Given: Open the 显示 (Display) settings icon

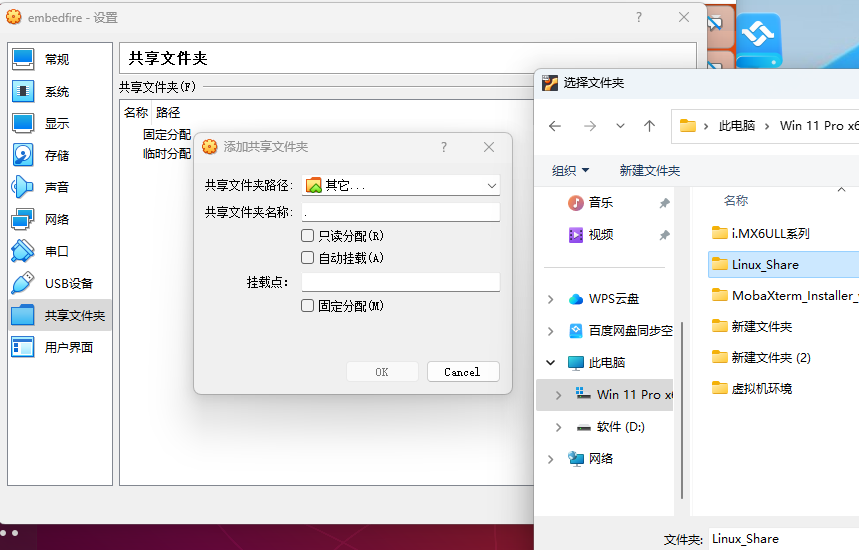Looking at the screenshot, I should pyautogui.click(x=23, y=123).
